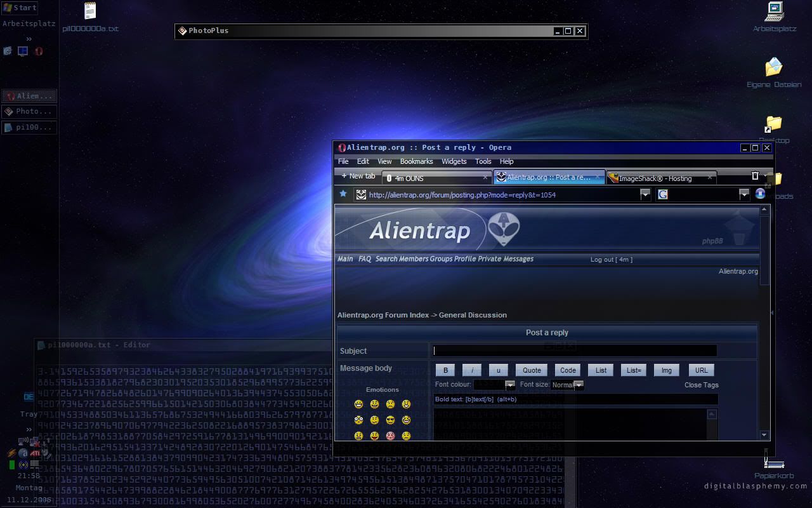Open the search engine dropdown arrow
The width and height of the screenshot is (812, 508).
coord(744,194)
